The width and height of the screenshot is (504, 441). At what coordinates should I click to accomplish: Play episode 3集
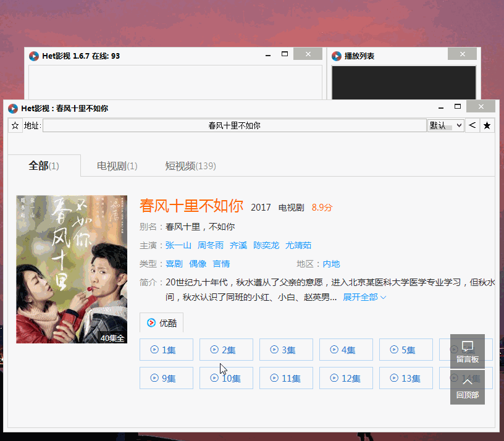coord(286,350)
